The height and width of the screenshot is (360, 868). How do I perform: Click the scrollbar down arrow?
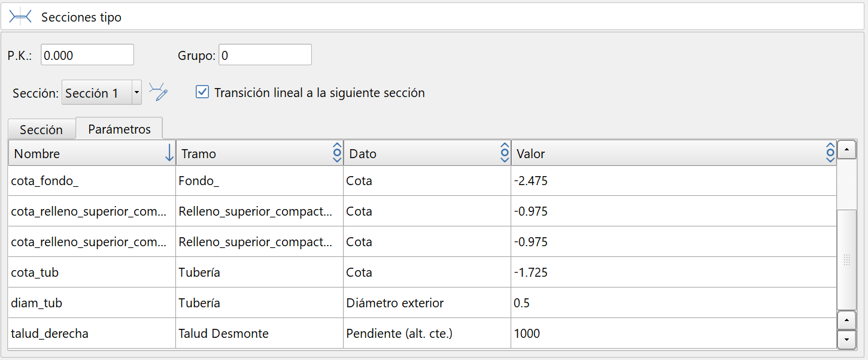(847, 340)
